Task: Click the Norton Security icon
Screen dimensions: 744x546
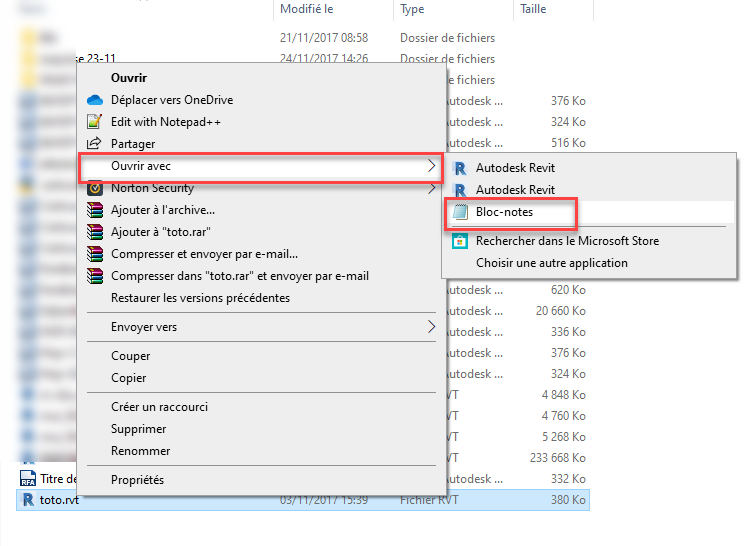Action: point(95,188)
